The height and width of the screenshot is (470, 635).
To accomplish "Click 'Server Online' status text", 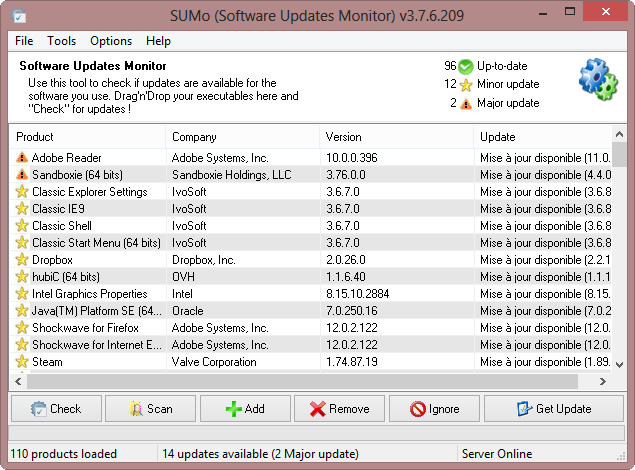I will pos(497,454).
